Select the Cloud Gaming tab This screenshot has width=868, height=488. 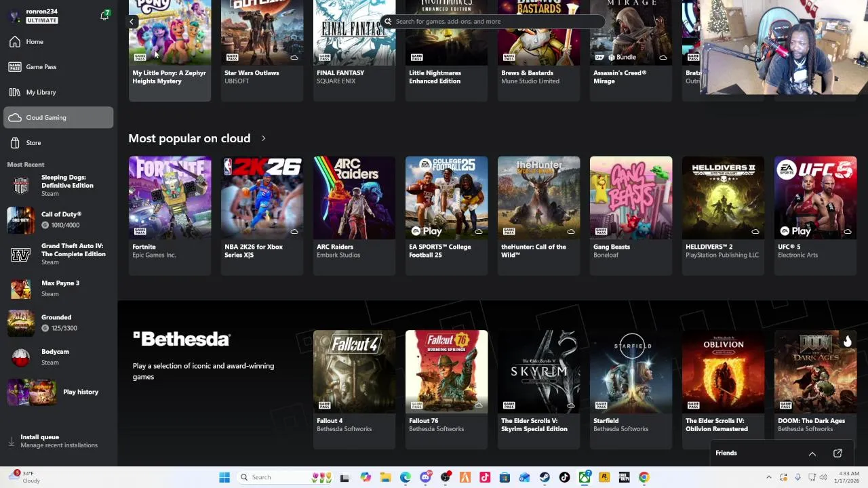(x=58, y=118)
